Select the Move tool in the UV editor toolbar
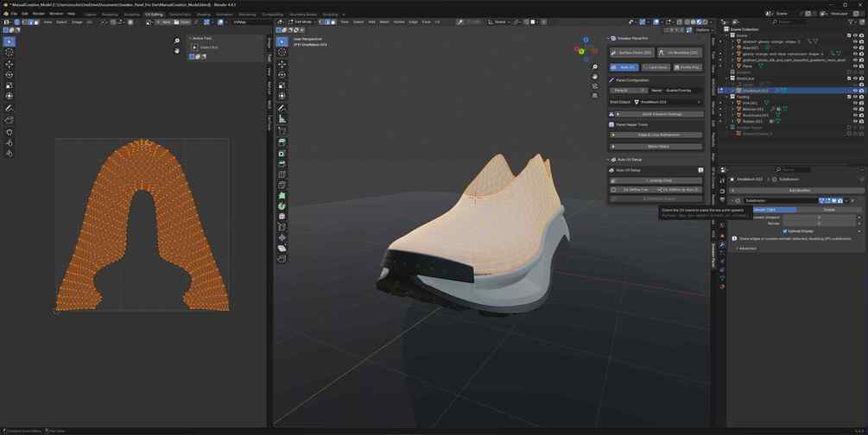Screen dimensions: 868x435 point(10,64)
